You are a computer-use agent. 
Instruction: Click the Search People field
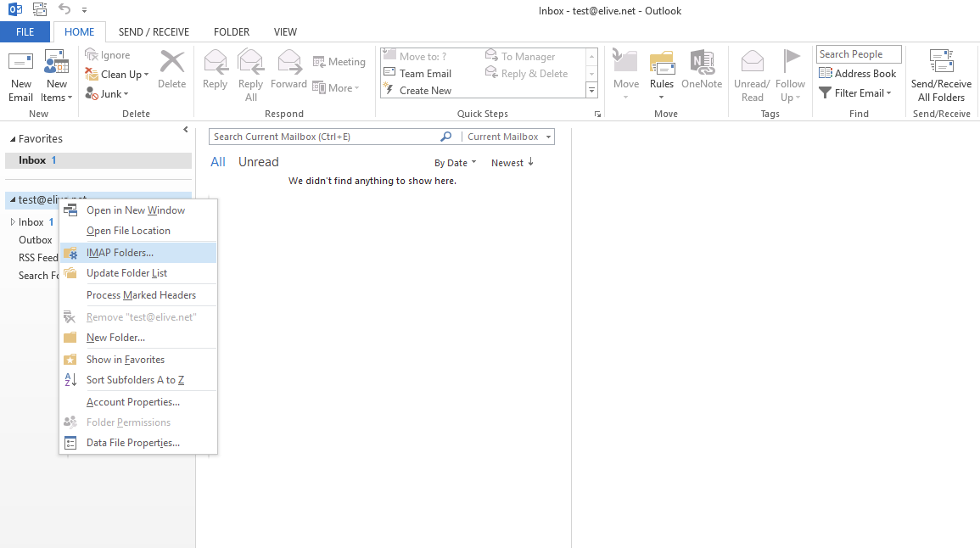pyautogui.click(x=859, y=54)
